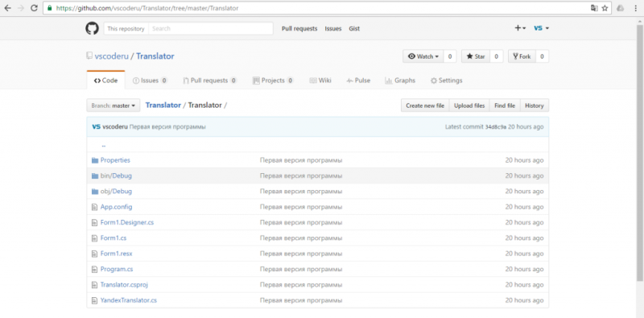This screenshot has width=644, height=318.
Task: Open the Graphs tab
Action: 400,81
